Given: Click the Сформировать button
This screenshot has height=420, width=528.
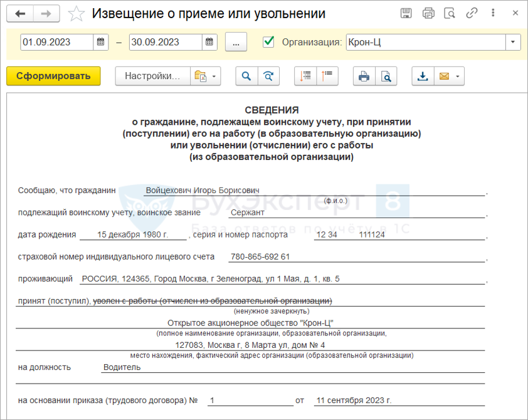Looking at the screenshot, I should tap(53, 76).
